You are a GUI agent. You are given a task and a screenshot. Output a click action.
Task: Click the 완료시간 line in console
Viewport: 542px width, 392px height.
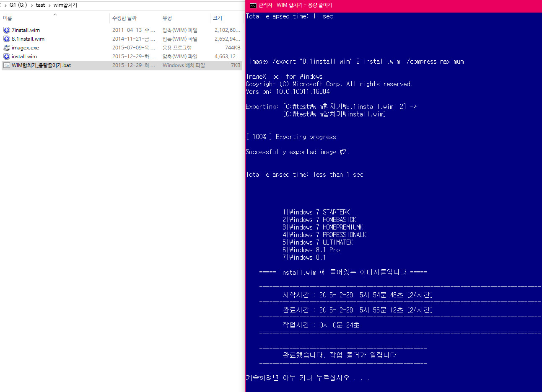click(358, 310)
